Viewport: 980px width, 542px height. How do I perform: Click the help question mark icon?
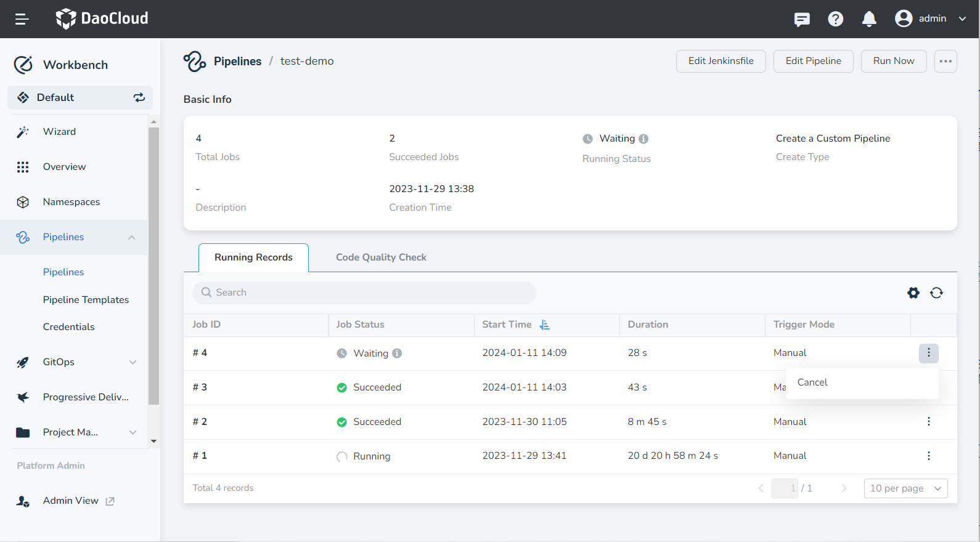835,19
